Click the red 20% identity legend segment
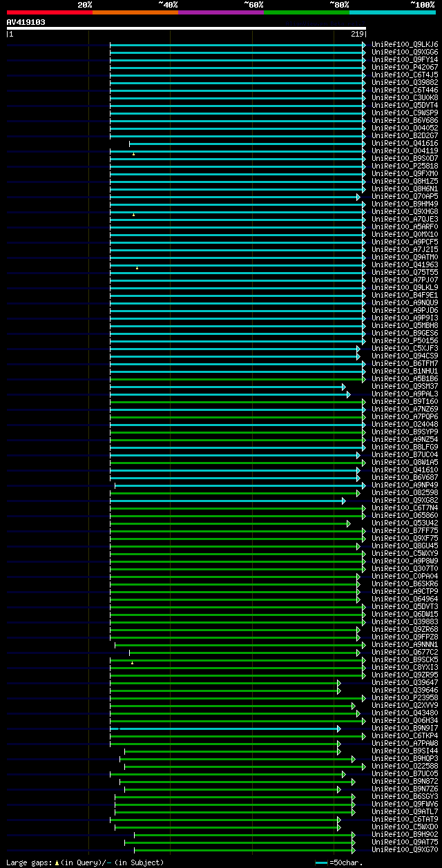 click(x=50, y=12)
